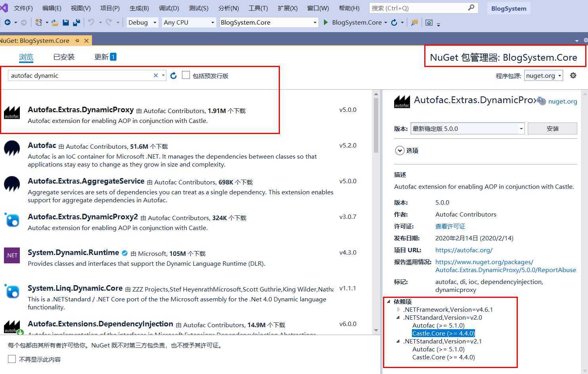Click the package list scroll up arrow
Image resolution: width=588 pixels, height=374 pixels.
[x=376, y=94]
